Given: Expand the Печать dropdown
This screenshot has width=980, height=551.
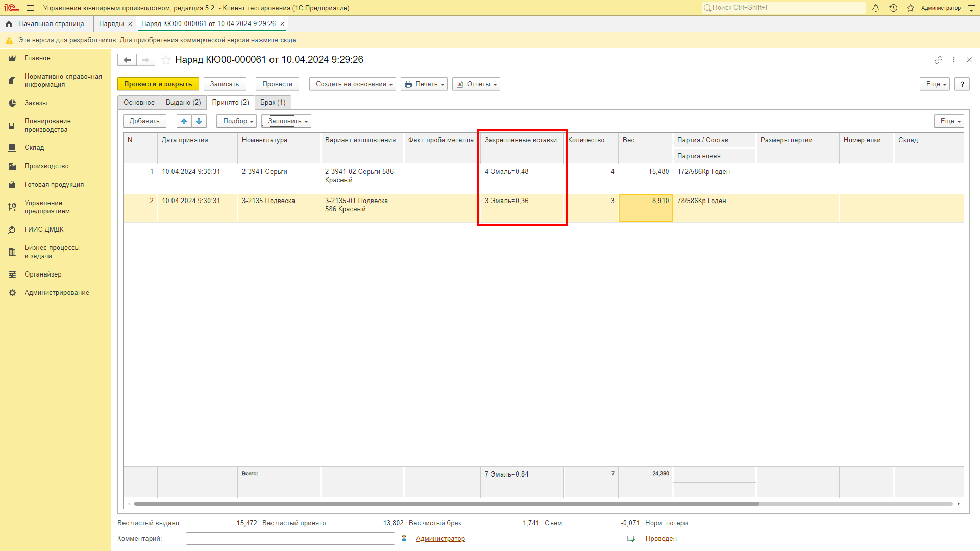Looking at the screenshot, I should (x=424, y=84).
